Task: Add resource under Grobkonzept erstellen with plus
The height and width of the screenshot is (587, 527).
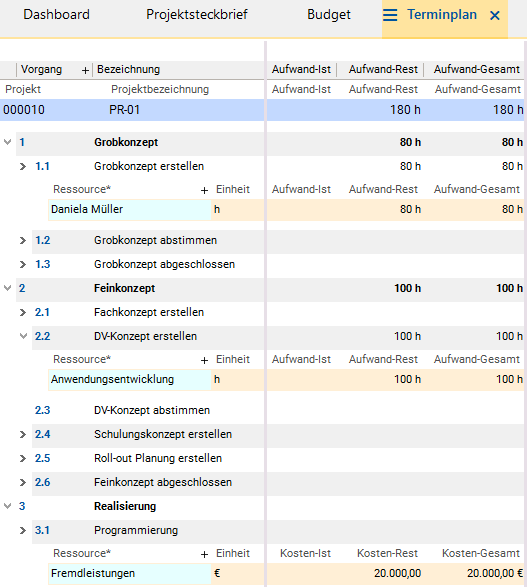Action: (x=204, y=190)
